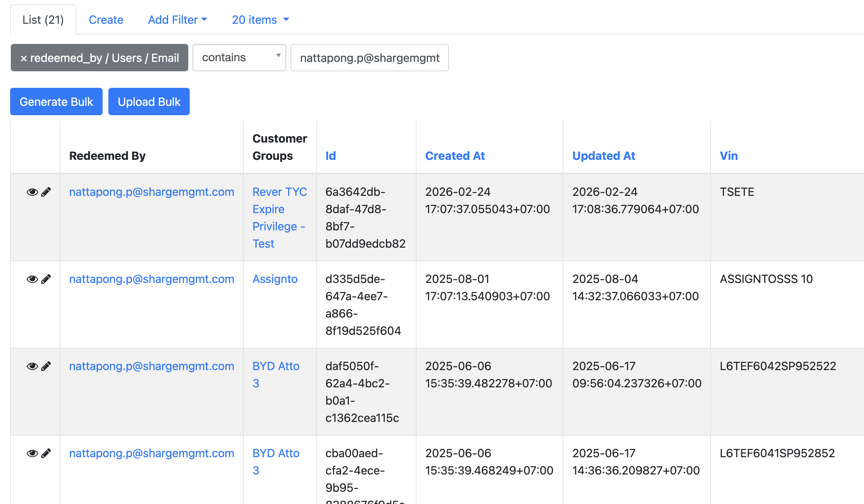Viewport: 864px width, 504px height.
Task: Edit the TSETE record with pencil icon
Action: (46, 192)
